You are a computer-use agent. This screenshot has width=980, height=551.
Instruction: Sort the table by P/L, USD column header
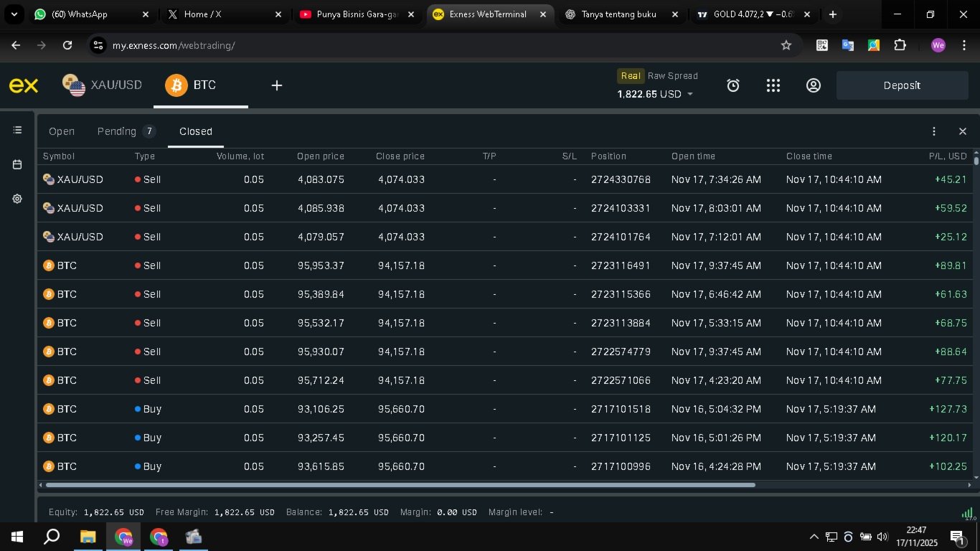click(948, 156)
